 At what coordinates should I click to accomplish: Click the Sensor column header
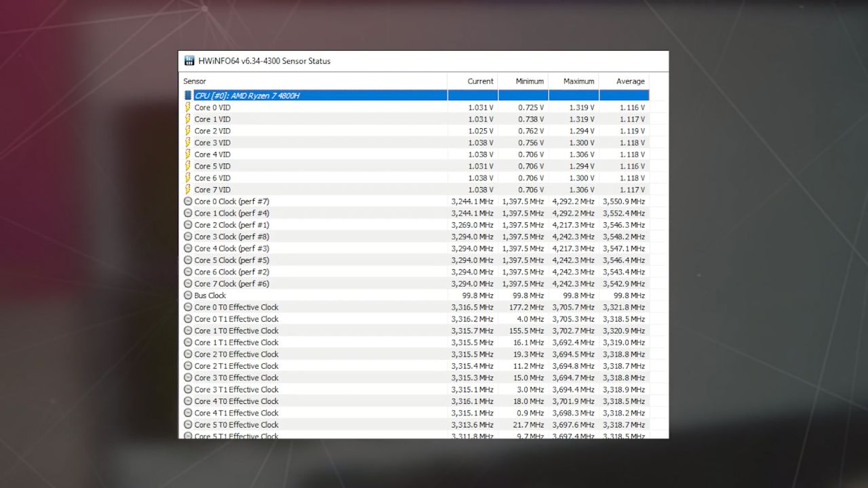(195, 81)
